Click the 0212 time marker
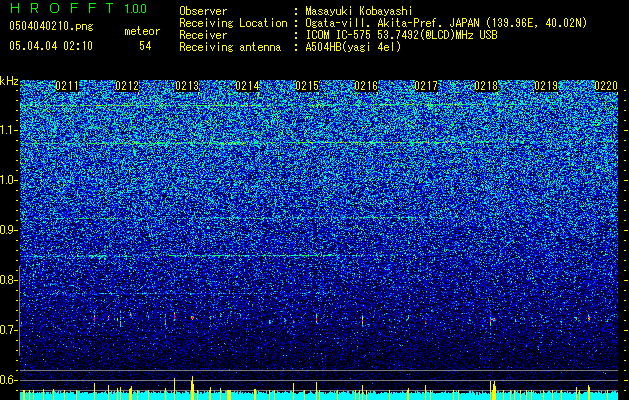629x400 pixels. point(127,86)
